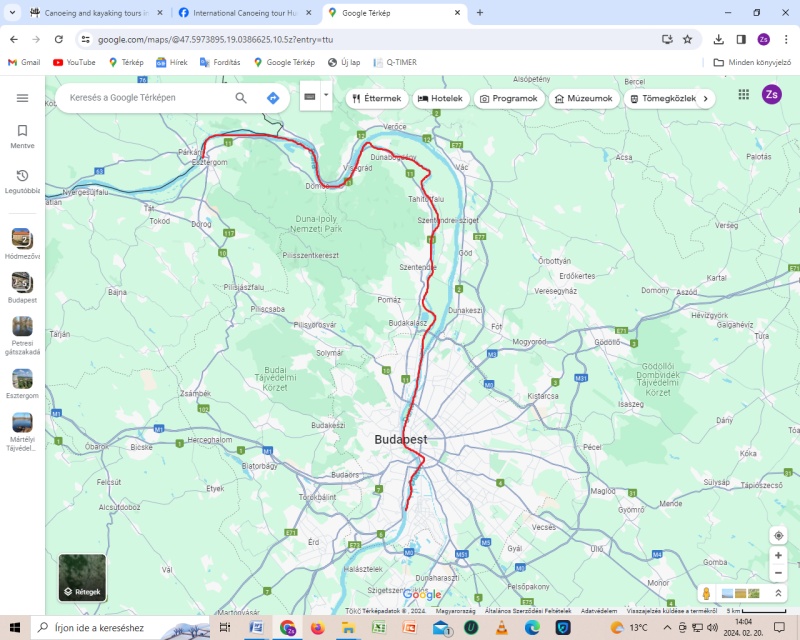The width and height of the screenshot is (800, 640).
Task: Open the Fordítás bookmark
Action: 220,62
